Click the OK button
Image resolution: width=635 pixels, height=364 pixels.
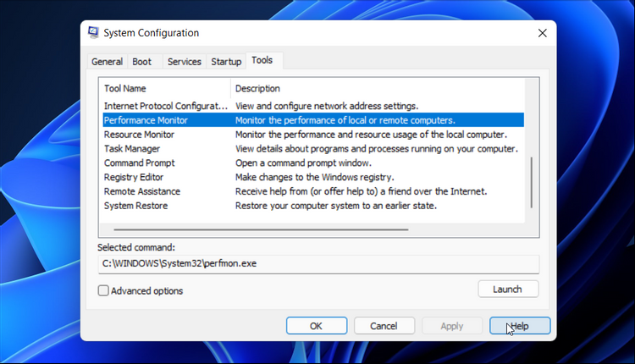(x=316, y=326)
